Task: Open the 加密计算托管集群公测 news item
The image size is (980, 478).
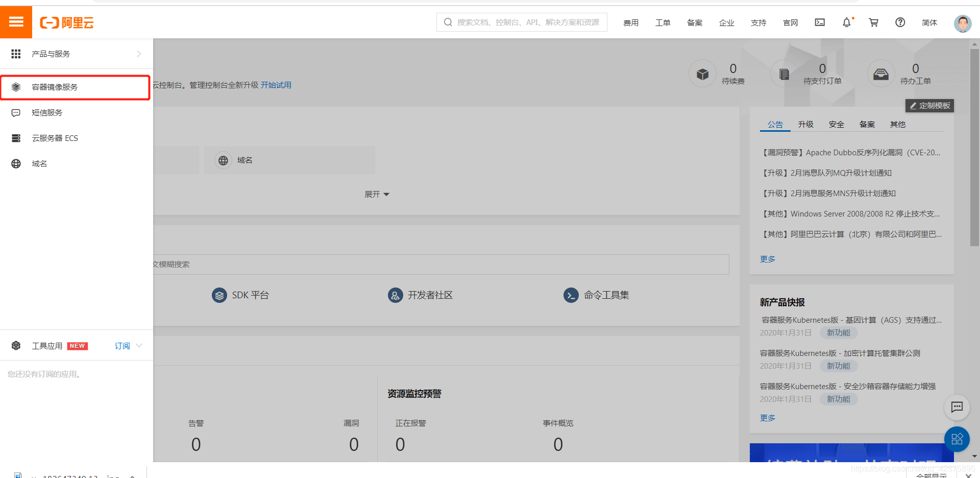Action: tap(840, 353)
